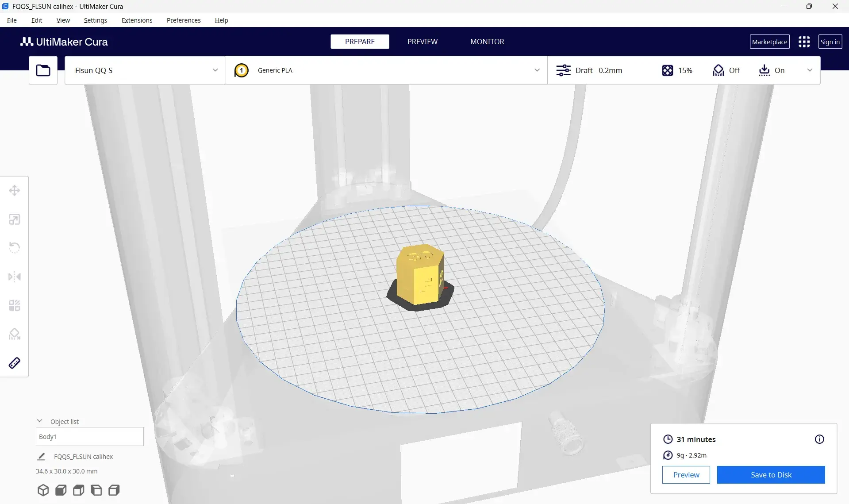Click the 34.6 x 30.0 x 30.0 mm dimensions
The width and height of the screenshot is (849, 504).
click(67, 471)
